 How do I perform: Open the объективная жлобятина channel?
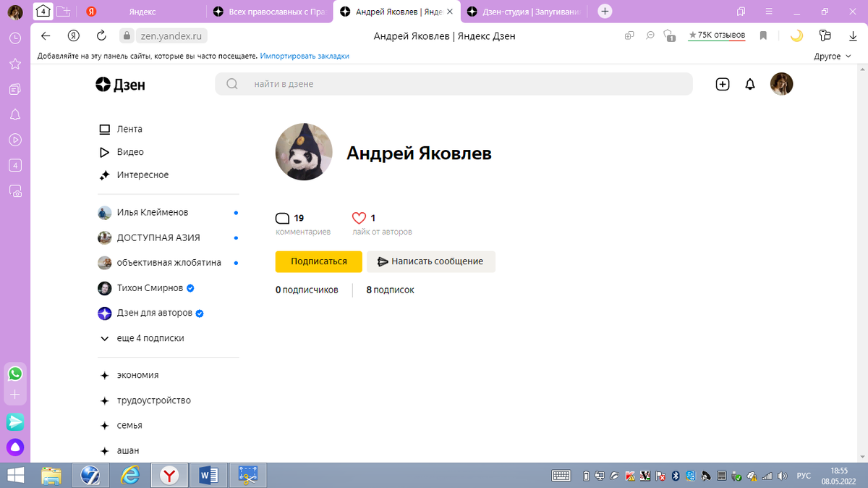pos(168,263)
